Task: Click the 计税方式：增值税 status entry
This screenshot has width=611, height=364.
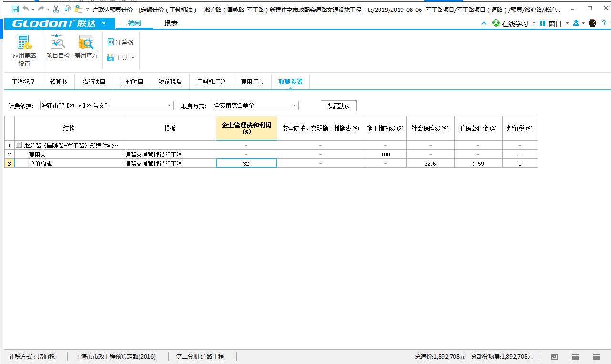Action: 32,356
